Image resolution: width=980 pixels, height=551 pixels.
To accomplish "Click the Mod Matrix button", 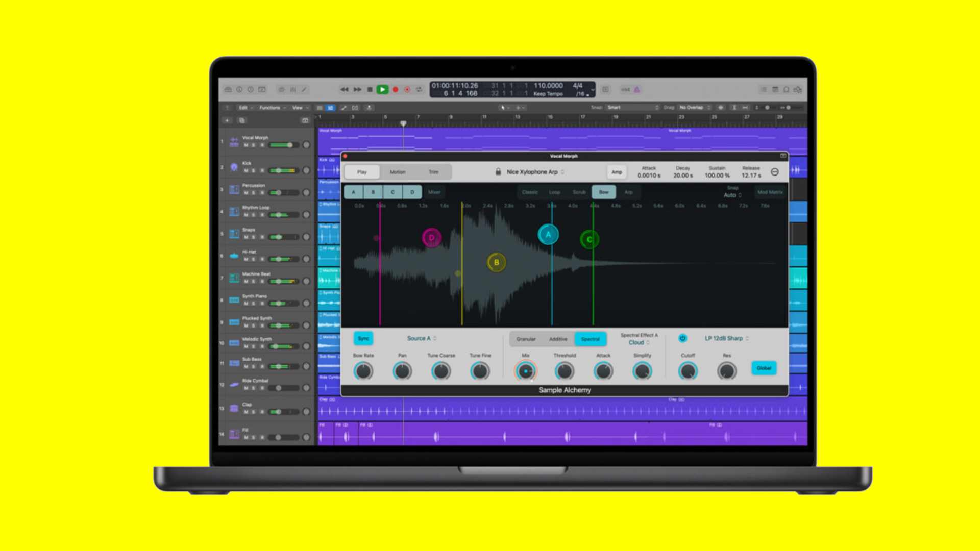I will point(770,192).
